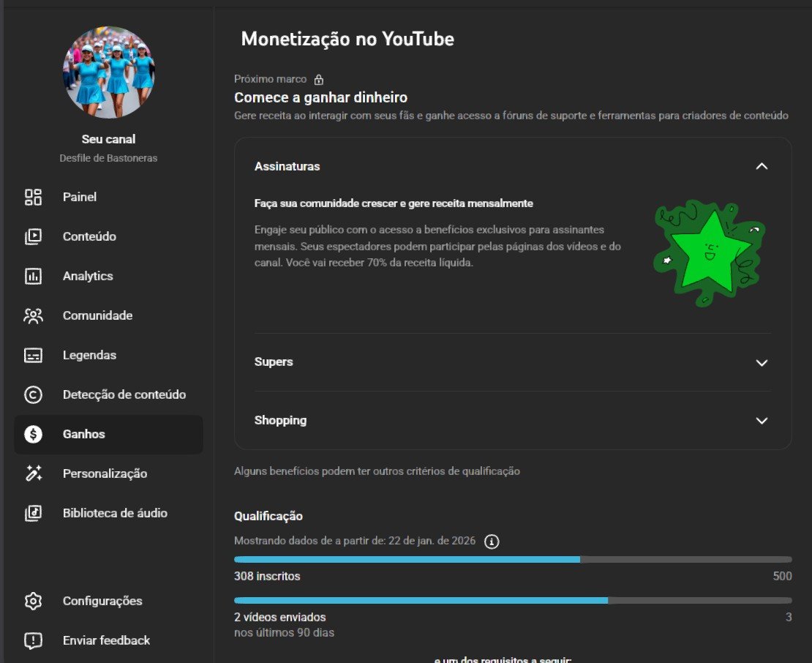The image size is (812, 663).
Task: Open the Painel menu item
Action: (x=79, y=197)
